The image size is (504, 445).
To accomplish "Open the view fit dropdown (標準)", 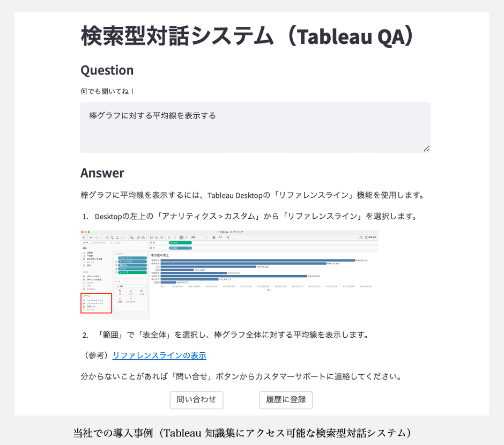I will pyautogui.click(x=199, y=236).
